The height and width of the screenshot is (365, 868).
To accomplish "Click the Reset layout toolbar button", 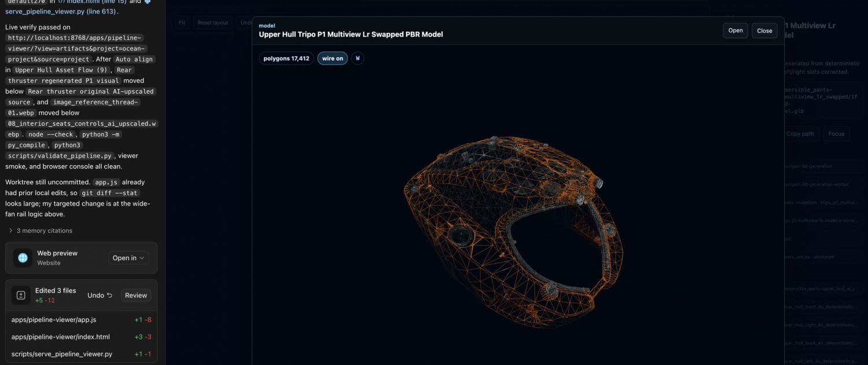I will tap(212, 23).
